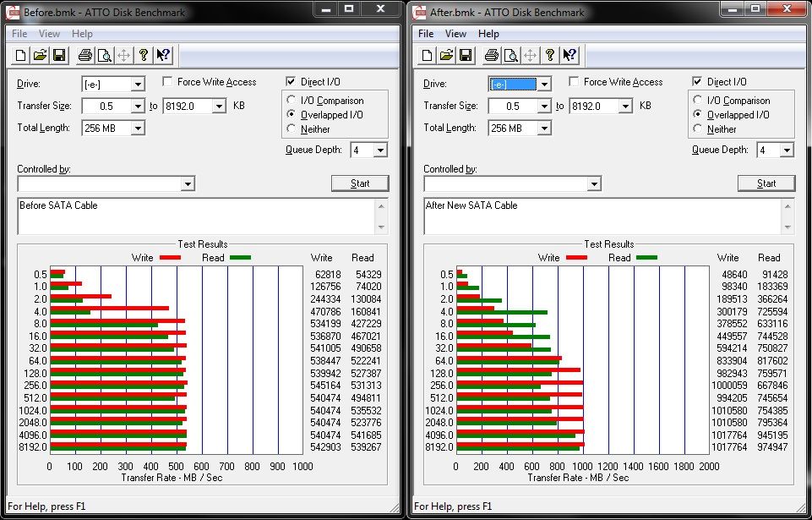This screenshot has height=520, width=812.
Task: Open Controlled by dropdown in After.bmk window
Action: (595, 183)
